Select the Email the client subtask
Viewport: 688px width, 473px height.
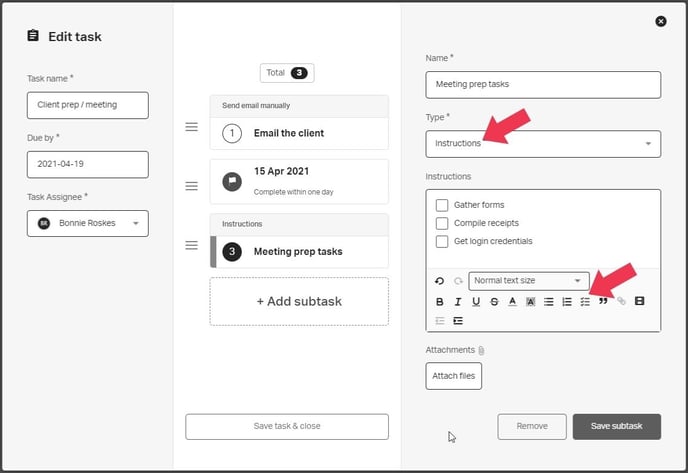coord(299,133)
